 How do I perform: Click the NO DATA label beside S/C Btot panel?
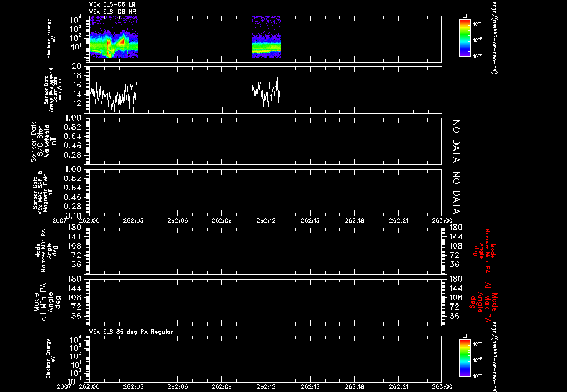tap(456, 141)
